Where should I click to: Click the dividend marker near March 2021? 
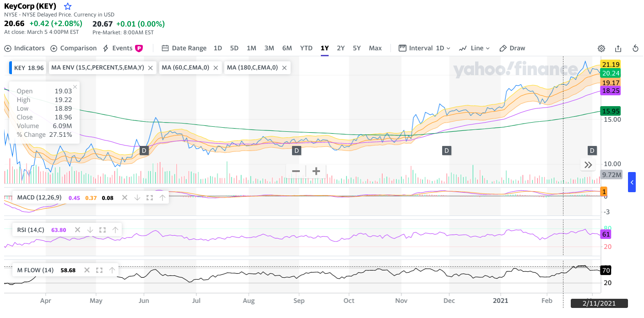(592, 150)
